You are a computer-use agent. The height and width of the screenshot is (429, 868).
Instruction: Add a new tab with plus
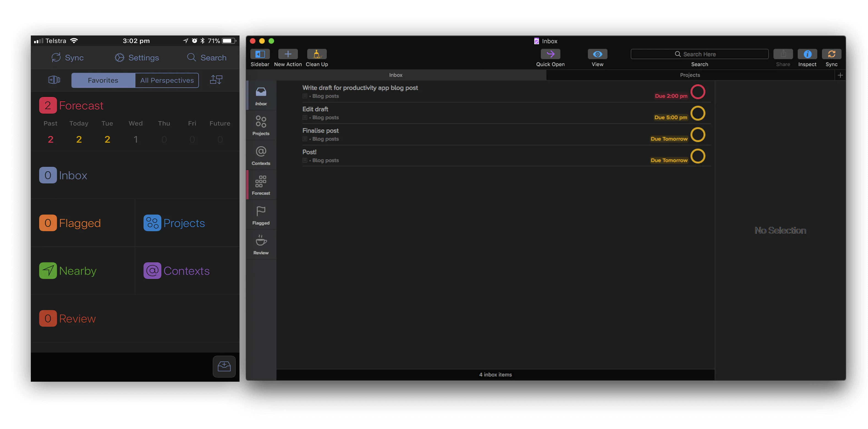[x=840, y=75]
